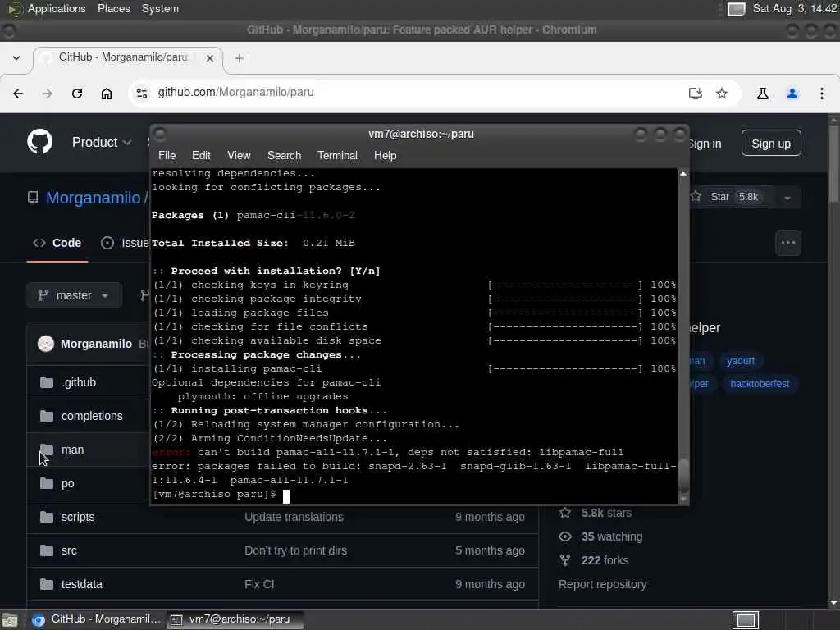Open the man folder
Screen dimensions: 840x630
(x=73, y=450)
